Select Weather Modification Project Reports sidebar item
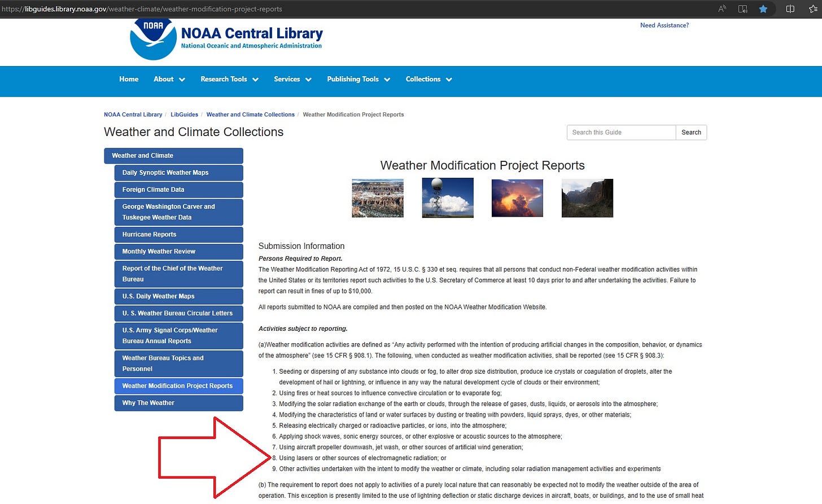Viewport: 822px width, 504px height. [178, 386]
